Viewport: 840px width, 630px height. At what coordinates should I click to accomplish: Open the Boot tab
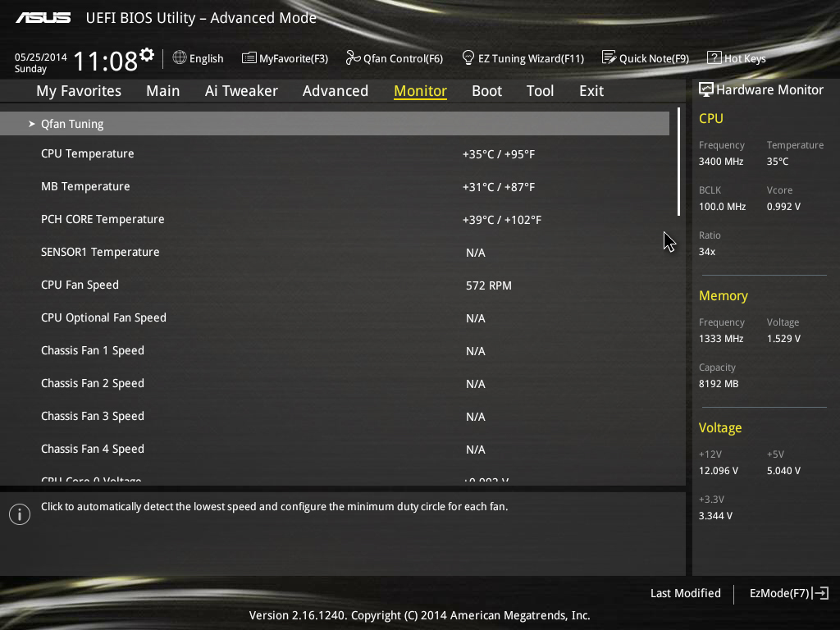[486, 91]
